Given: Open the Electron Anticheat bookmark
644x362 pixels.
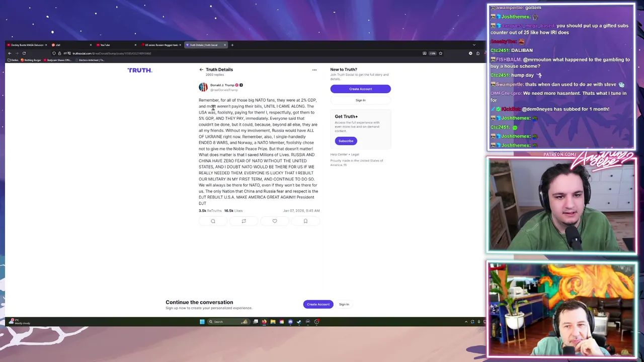Looking at the screenshot, I should (x=90, y=60).
